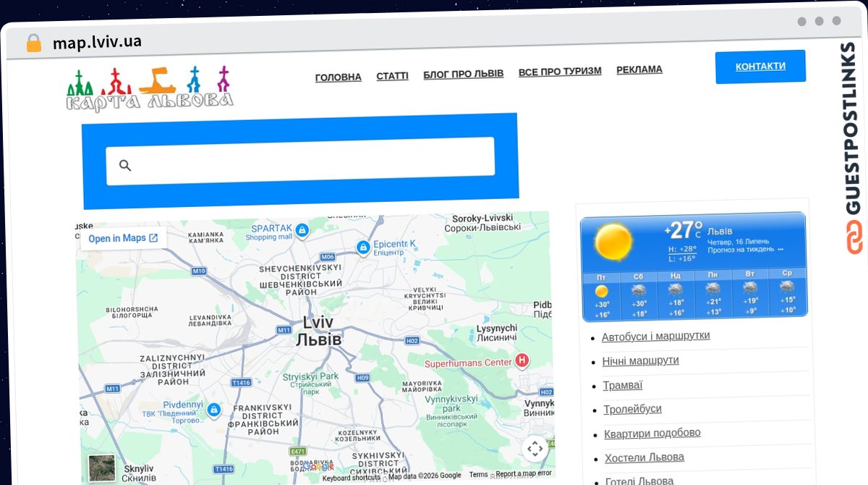The image size is (868, 485).
Task: Click the search magnifier icon
Action: click(125, 165)
